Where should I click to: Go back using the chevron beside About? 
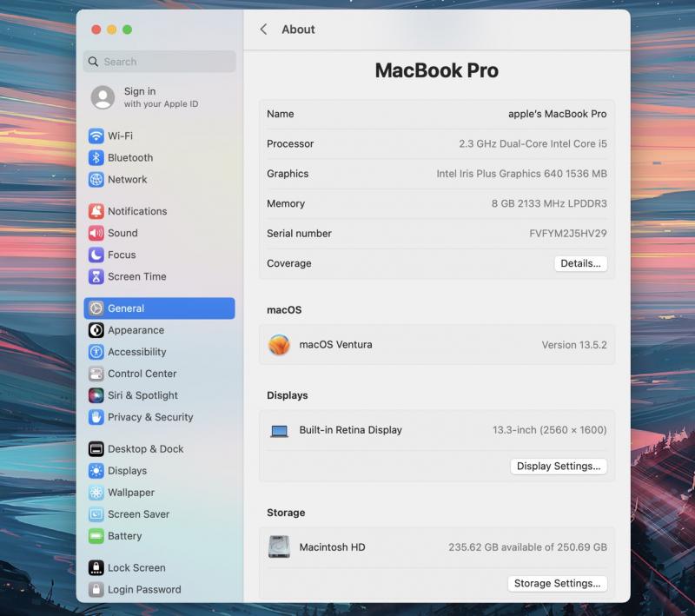(263, 30)
